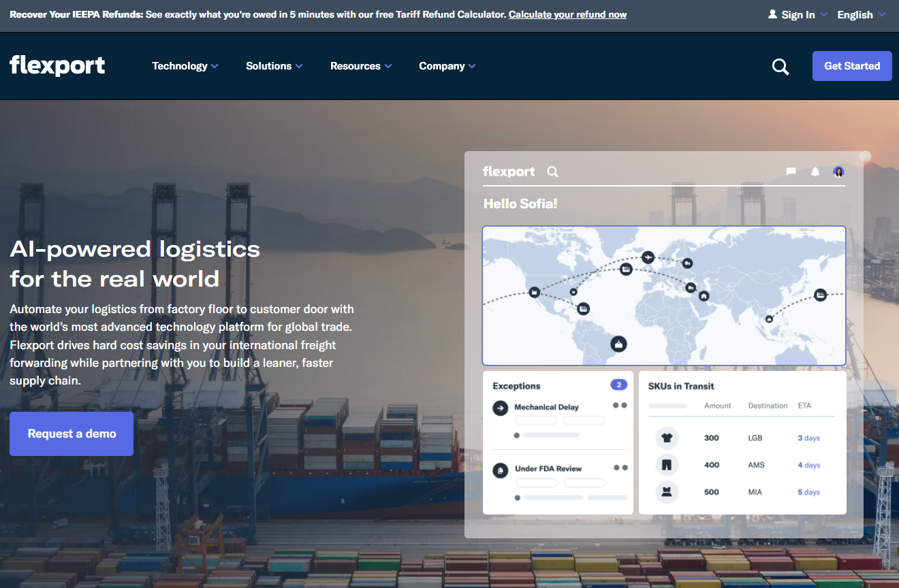This screenshot has height=588, width=899.
Task: Open the notification bell in the dashboard preview
Action: [x=815, y=171]
